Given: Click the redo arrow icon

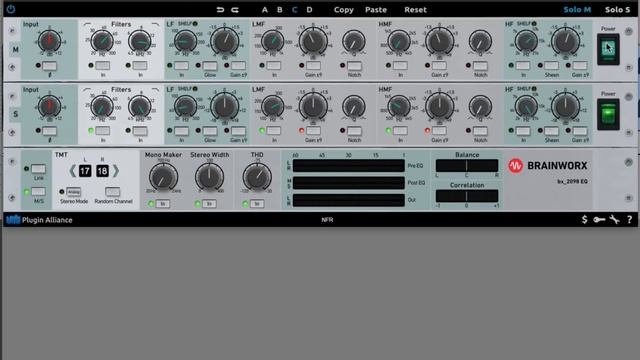Looking at the screenshot, I should [x=235, y=9].
